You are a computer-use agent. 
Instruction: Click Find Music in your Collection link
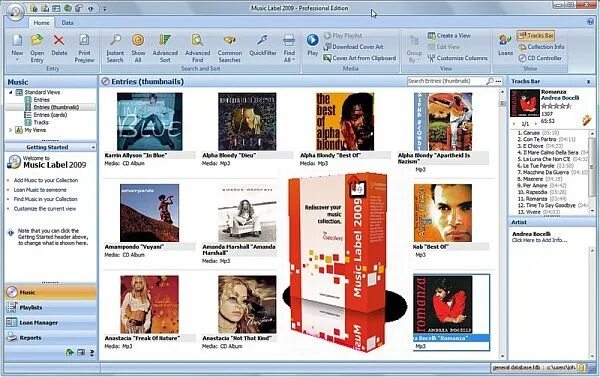(45, 199)
